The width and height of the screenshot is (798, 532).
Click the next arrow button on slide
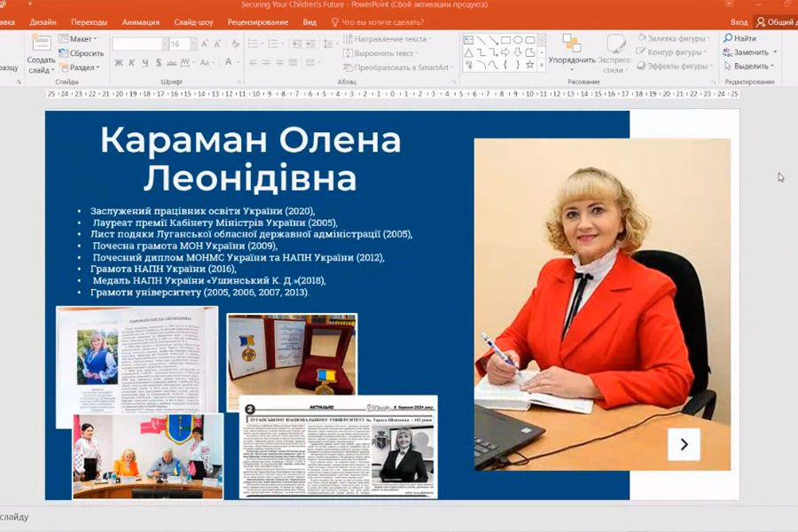tap(684, 444)
